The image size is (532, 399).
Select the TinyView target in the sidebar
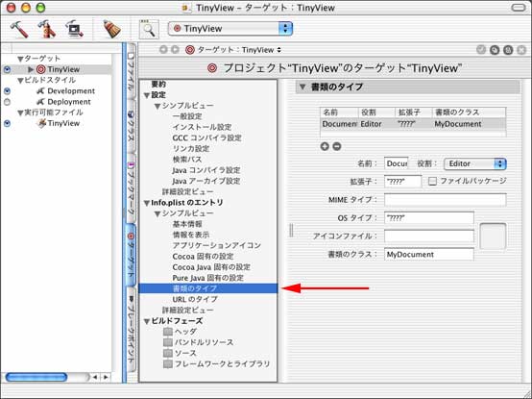click(x=63, y=69)
